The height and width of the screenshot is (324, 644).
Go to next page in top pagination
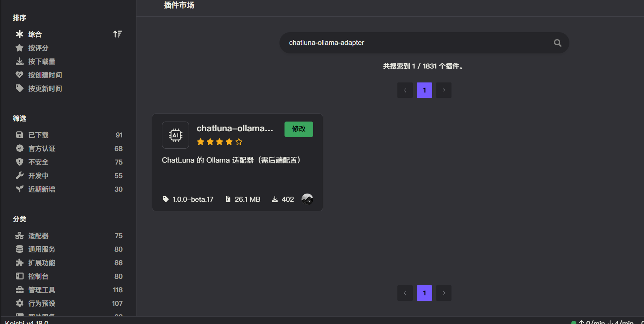[444, 90]
